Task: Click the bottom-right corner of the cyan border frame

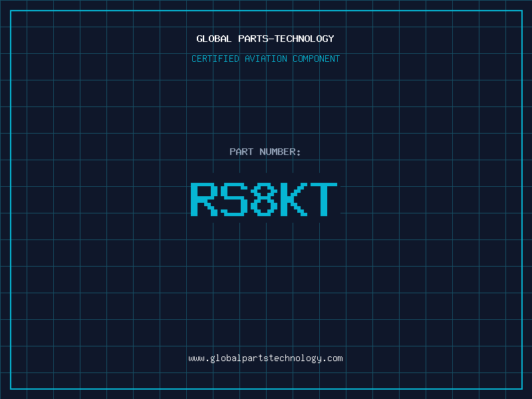Action: click(x=521, y=388)
